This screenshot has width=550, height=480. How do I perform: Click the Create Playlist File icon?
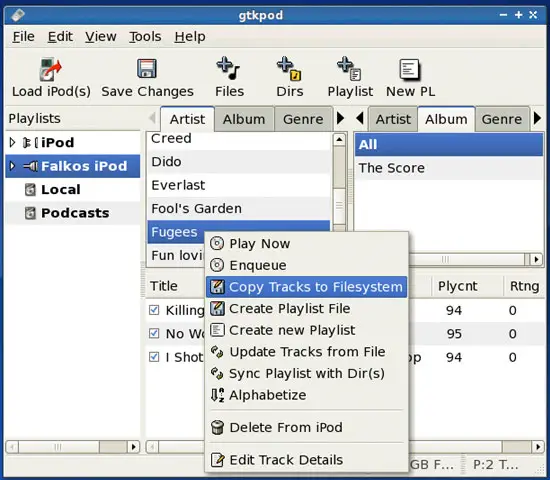click(217, 308)
